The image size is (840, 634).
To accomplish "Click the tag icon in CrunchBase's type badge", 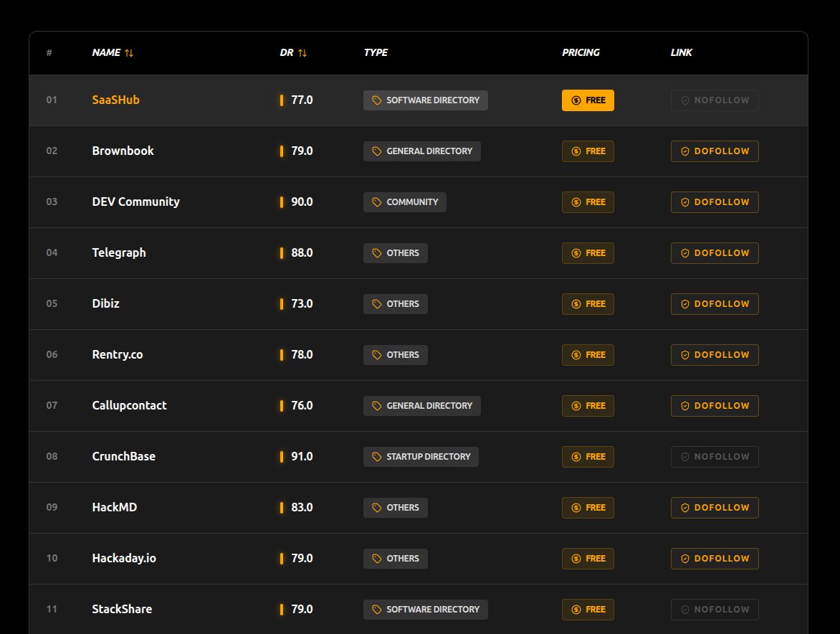I will 376,457.
